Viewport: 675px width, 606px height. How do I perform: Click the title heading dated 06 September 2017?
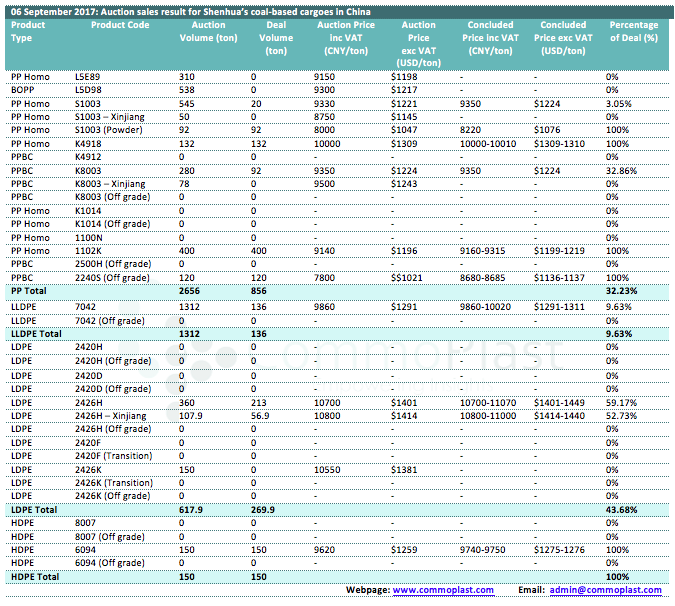coord(196,8)
